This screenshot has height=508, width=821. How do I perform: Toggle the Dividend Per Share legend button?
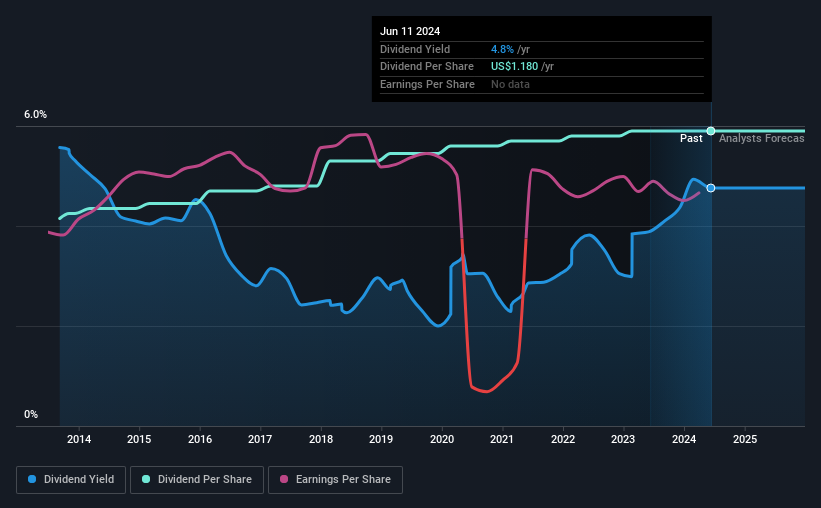click(x=197, y=480)
